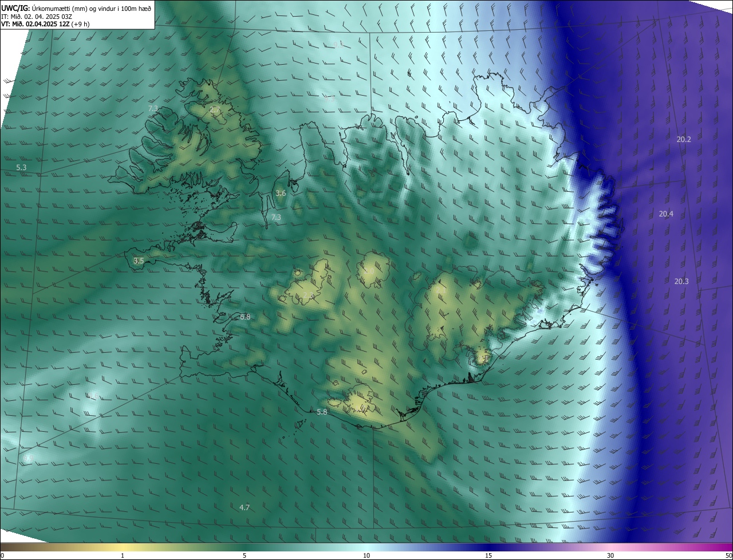The image size is (733, 560).
Task: Pick the dark navy colorbar segment above tick 15
Action: pos(488,547)
